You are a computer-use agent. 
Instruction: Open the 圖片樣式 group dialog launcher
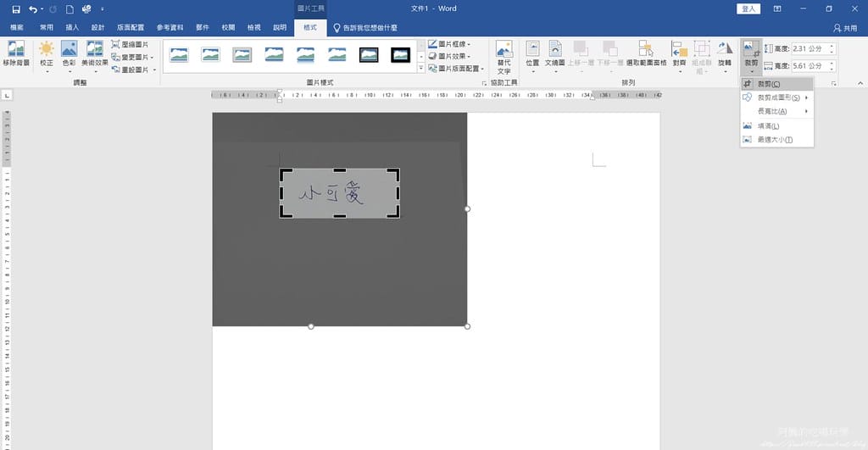pyautogui.click(x=484, y=83)
